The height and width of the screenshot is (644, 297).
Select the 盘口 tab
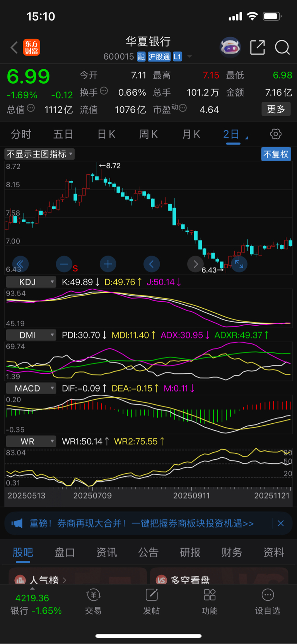coord(65,553)
